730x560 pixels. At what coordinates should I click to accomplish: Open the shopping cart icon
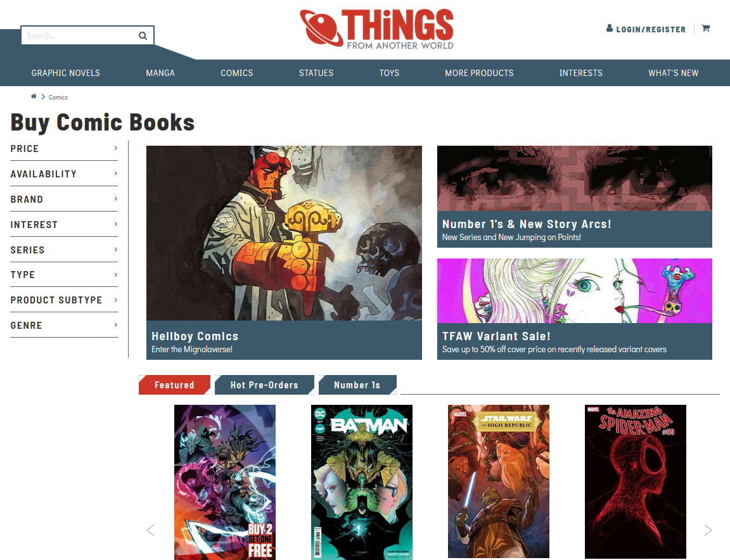click(x=706, y=29)
